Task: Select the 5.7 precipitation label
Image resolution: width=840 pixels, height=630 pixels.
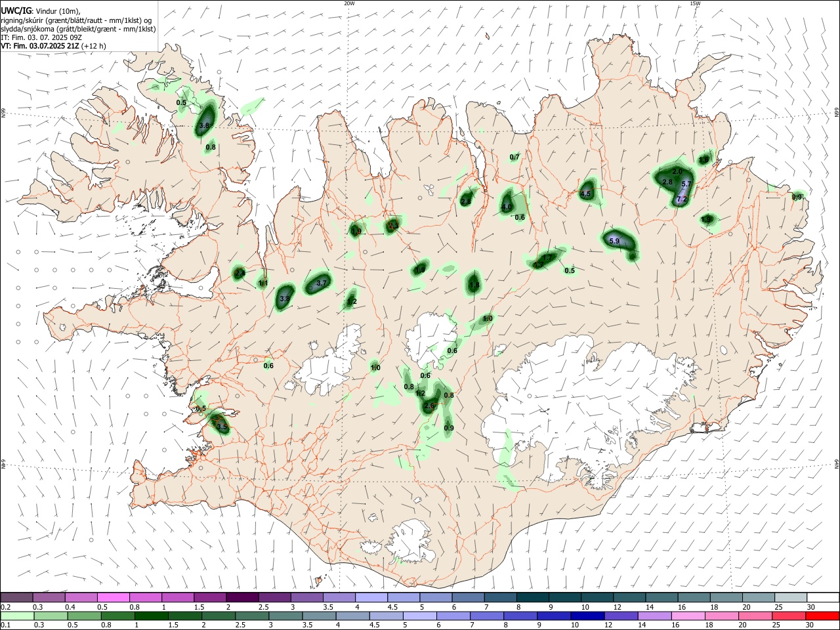Action: (686, 184)
